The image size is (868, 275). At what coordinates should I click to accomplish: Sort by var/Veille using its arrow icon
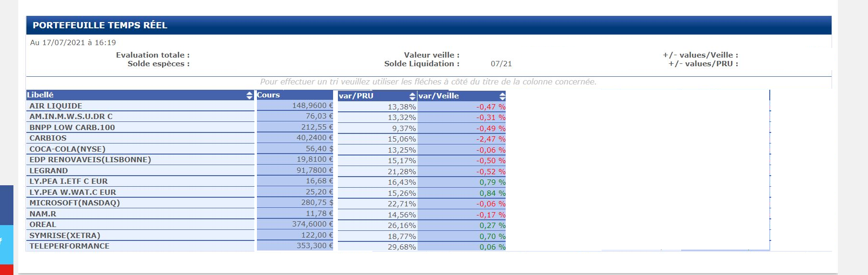click(502, 96)
